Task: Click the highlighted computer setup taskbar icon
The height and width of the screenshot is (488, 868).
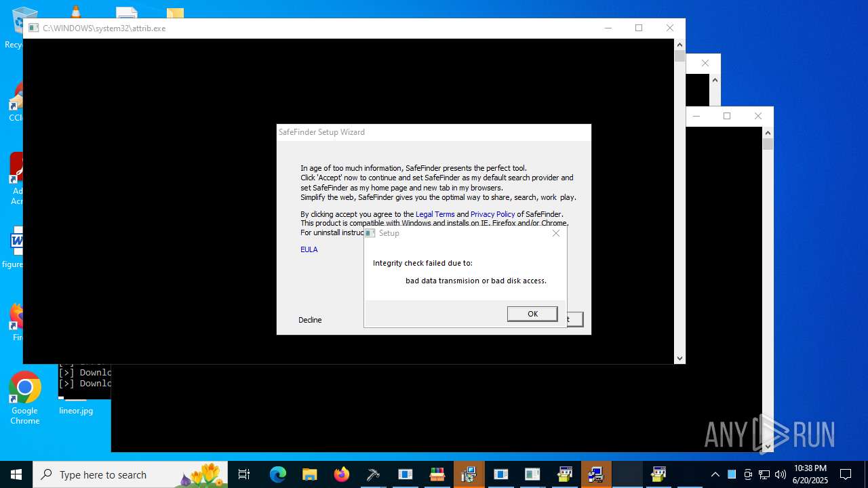Action: (596, 474)
